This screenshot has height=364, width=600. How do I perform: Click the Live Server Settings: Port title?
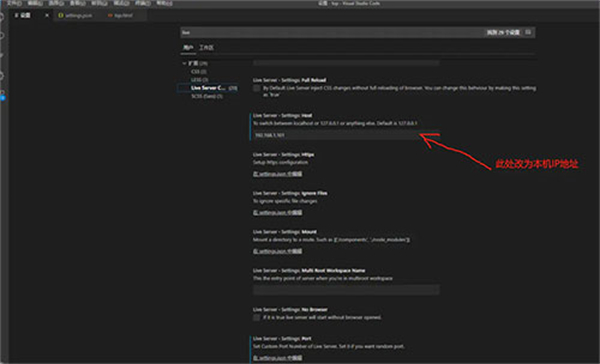tap(282, 339)
